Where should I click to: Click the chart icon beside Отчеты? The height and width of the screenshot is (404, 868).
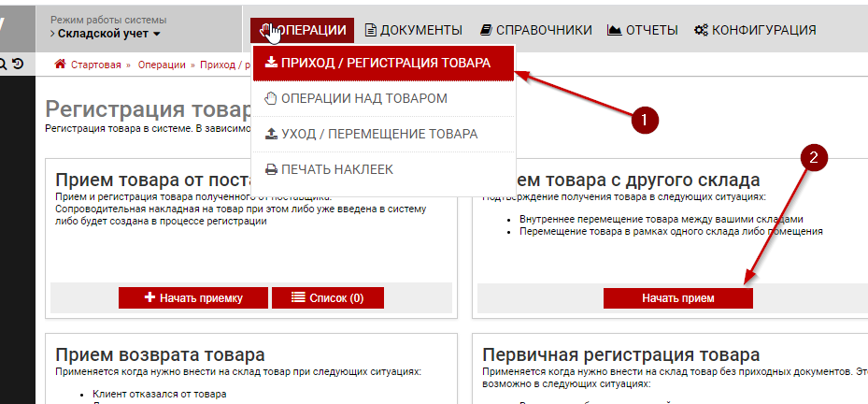click(614, 30)
